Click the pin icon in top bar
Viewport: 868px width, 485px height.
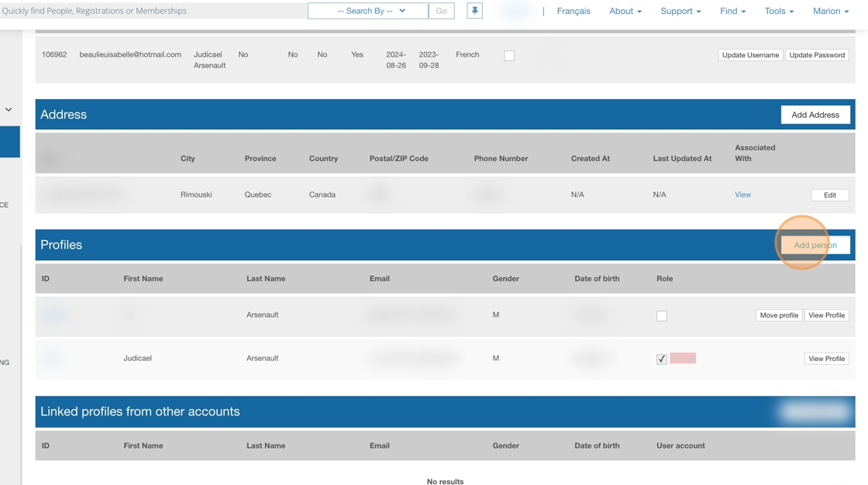pos(474,11)
